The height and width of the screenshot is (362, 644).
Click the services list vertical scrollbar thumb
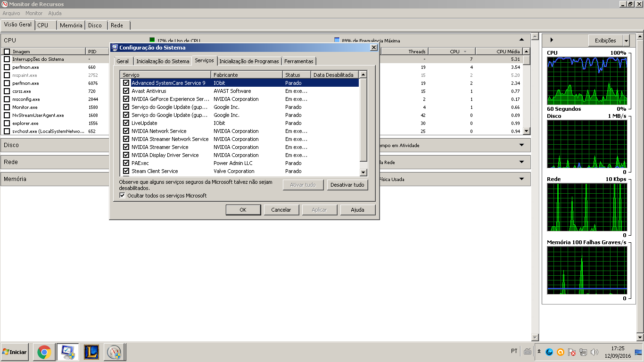363,120
